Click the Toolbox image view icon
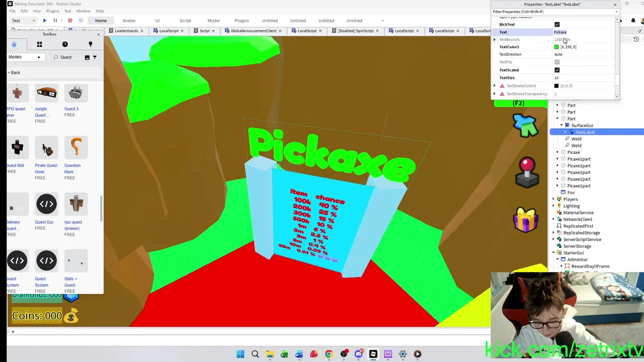The width and height of the screenshot is (644, 362). point(87,57)
